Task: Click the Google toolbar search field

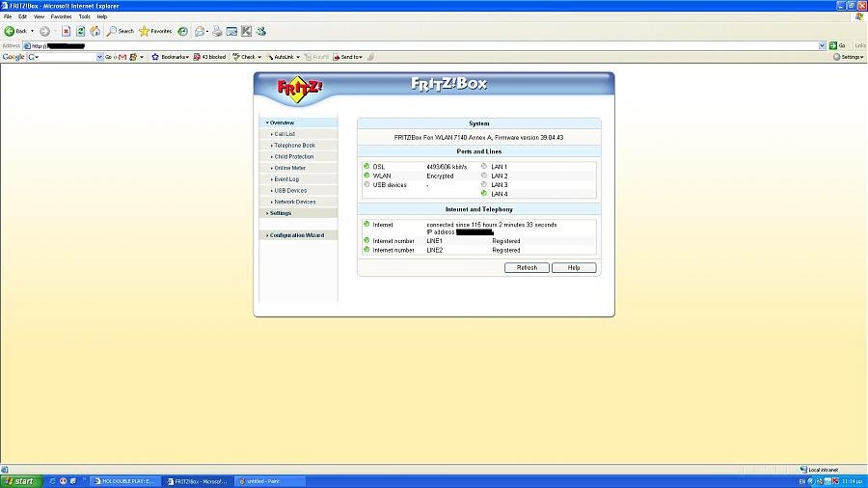Action: pyautogui.click(x=68, y=57)
